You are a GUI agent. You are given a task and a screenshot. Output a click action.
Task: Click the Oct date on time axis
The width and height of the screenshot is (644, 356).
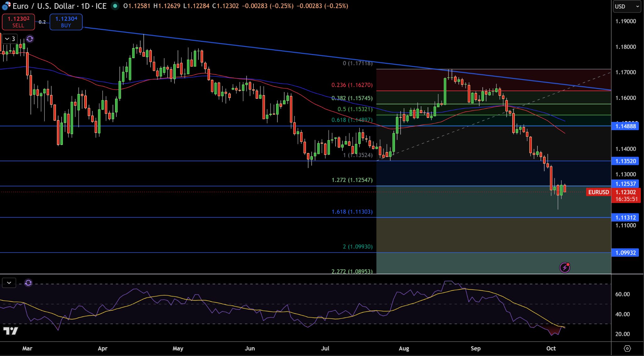click(x=551, y=348)
